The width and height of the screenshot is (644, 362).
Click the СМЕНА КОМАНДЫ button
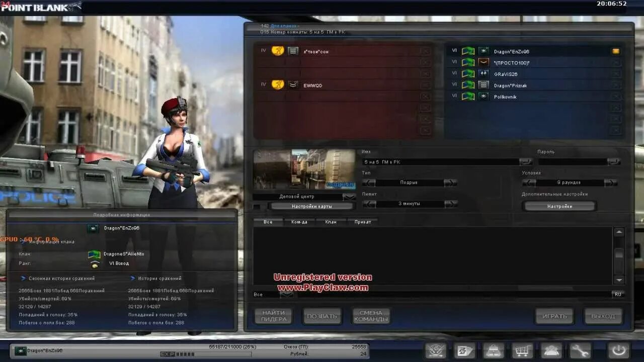pyautogui.click(x=371, y=316)
